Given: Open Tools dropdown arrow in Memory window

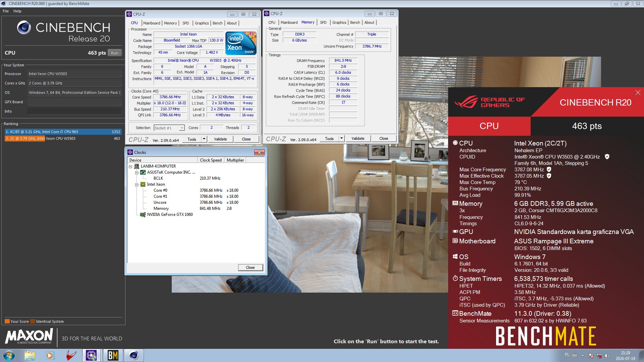Looking at the screenshot, I should (x=341, y=138).
